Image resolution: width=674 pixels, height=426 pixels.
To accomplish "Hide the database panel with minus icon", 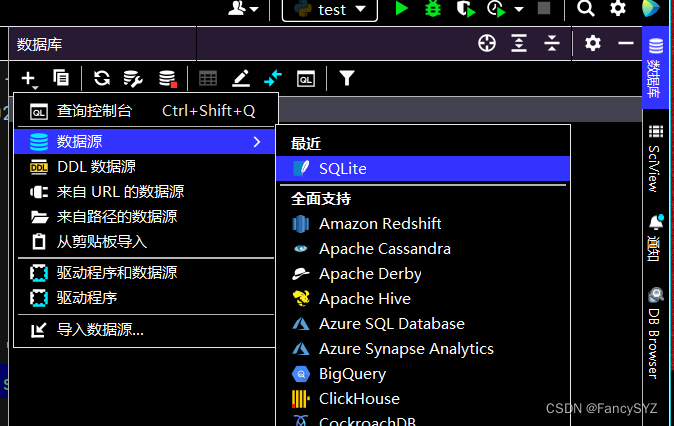I will (625, 43).
